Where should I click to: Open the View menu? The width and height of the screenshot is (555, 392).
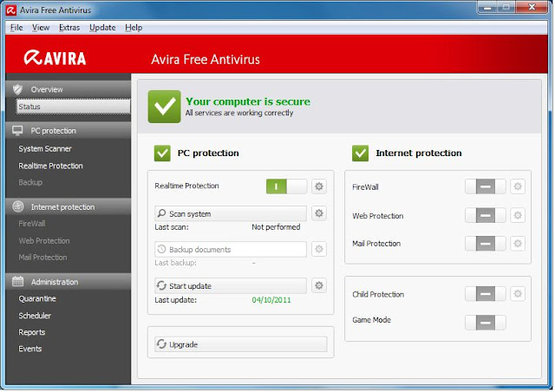tap(41, 28)
